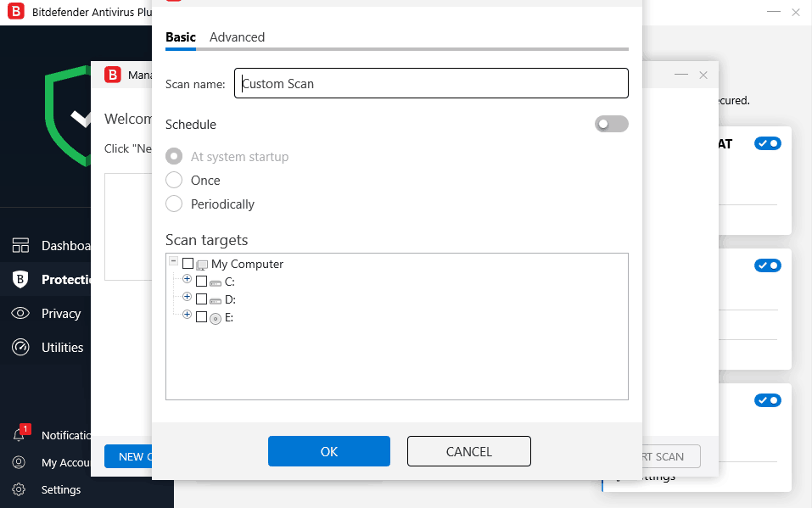This screenshot has width=812, height=508.
Task: Expand the C: drive node
Action: pyautogui.click(x=187, y=278)
